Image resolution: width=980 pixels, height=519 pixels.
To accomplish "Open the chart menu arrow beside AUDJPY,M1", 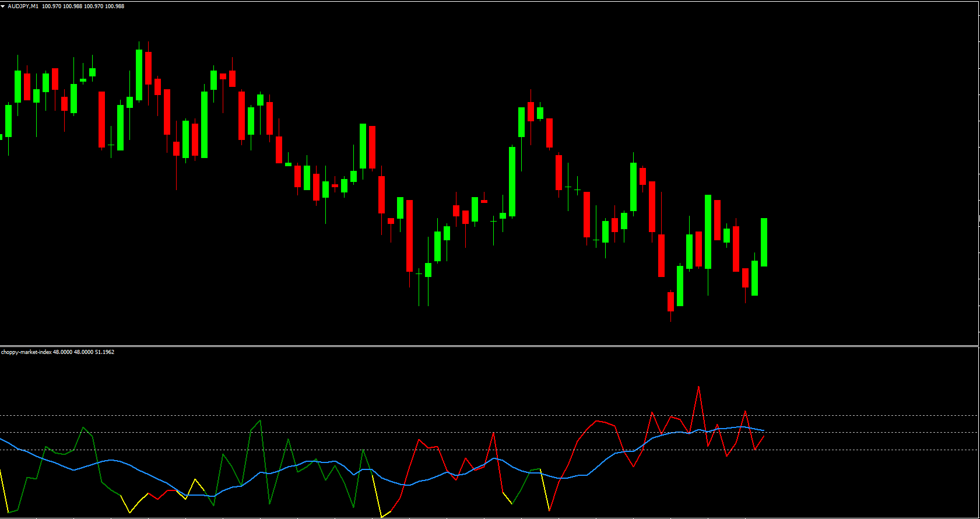I will pyautogui.click(x=3, y=6).
